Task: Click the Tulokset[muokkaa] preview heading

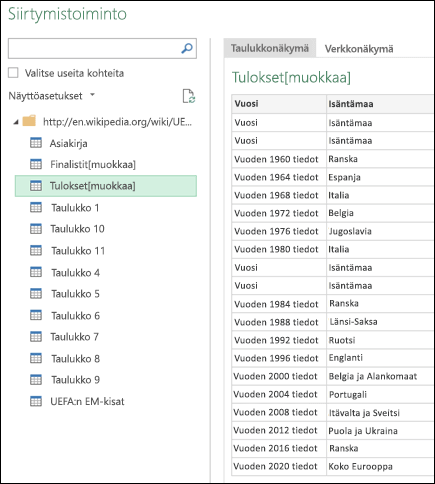Action: click(291, 78)
